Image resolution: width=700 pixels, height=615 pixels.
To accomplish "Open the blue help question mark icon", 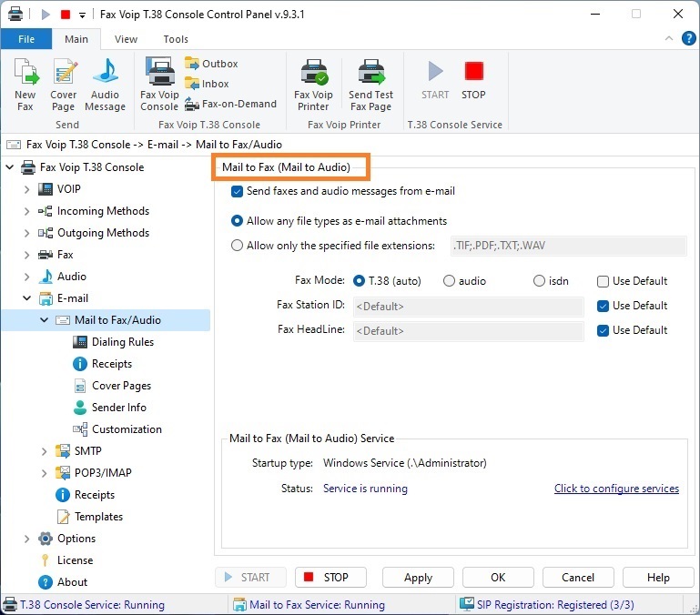I will (x=689, y=38).
